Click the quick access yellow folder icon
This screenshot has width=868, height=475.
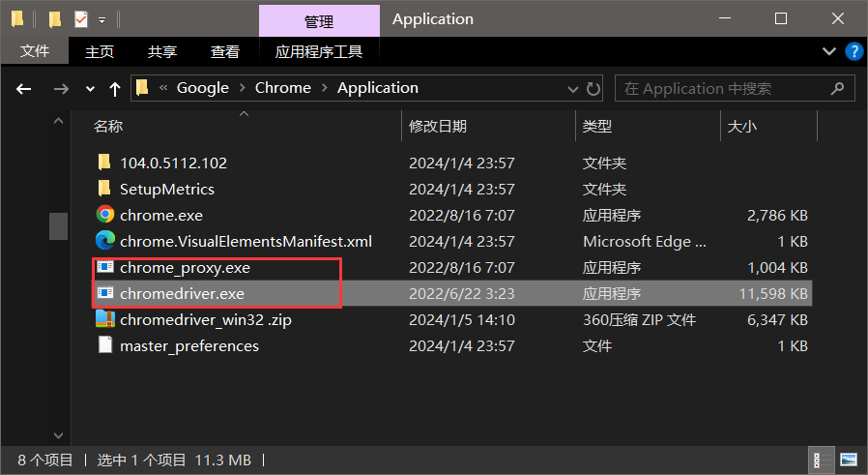54,19
